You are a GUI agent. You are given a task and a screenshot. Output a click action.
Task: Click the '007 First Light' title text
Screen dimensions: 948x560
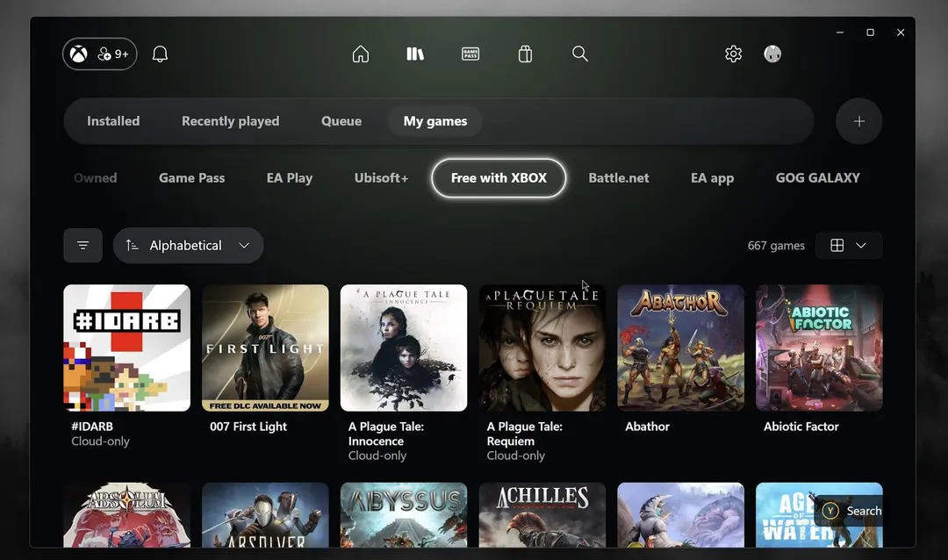[x=248, y=427]
